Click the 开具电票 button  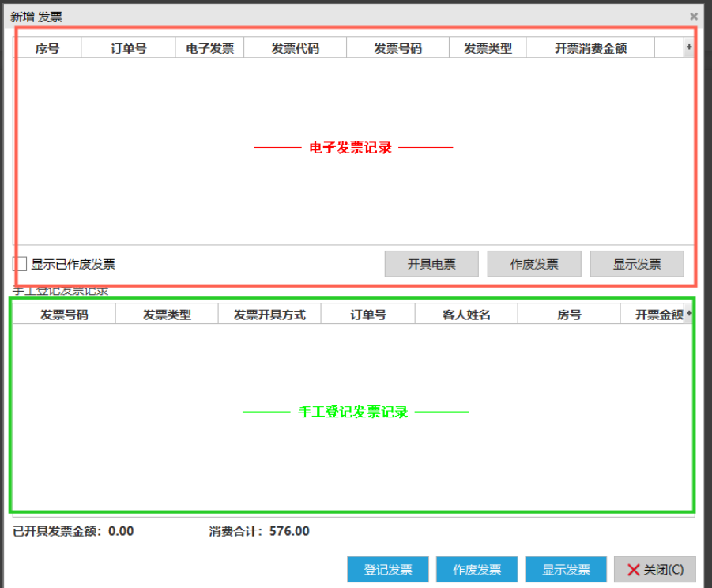[x=431, y=264]
